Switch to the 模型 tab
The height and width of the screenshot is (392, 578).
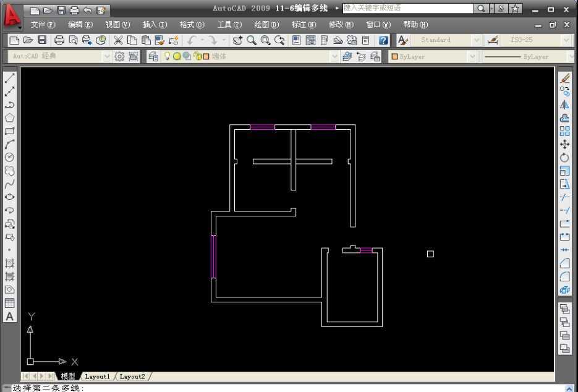pos(68,376)
